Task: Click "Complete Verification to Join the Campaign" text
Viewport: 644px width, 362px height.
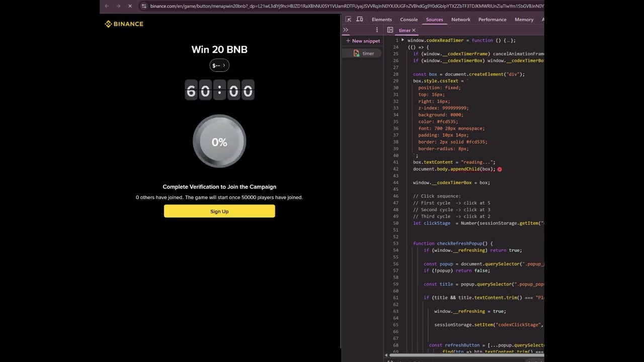Action: point(219,187)
